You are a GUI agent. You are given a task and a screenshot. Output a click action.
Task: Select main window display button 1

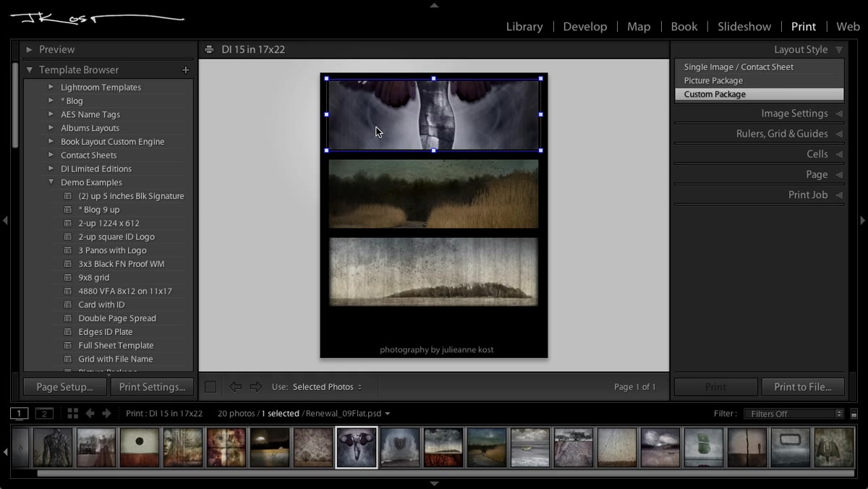(x=19, y=414)
